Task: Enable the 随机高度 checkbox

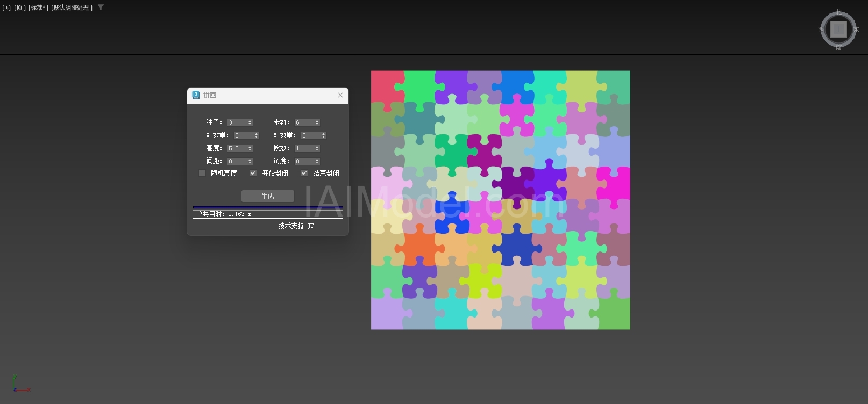Action: 202,173
